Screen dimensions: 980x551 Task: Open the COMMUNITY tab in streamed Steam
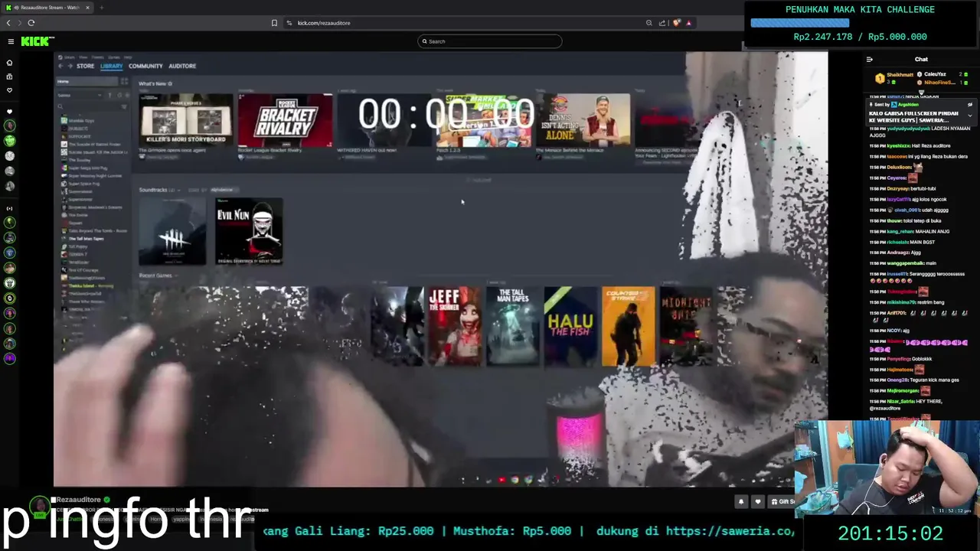(145, 66)
